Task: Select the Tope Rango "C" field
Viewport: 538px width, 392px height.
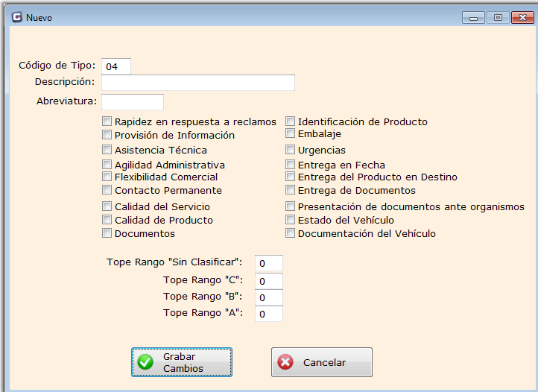Action: pos(269,280)
